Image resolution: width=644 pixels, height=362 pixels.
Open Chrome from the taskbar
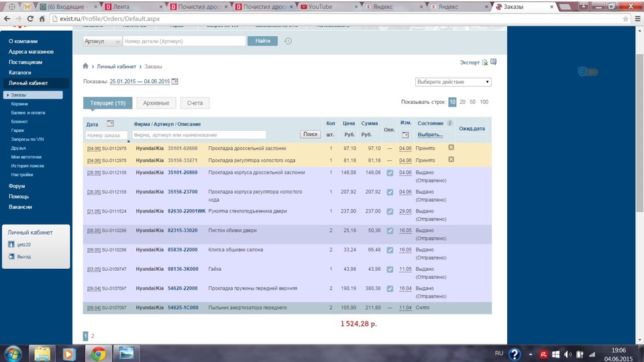[98, 353]
